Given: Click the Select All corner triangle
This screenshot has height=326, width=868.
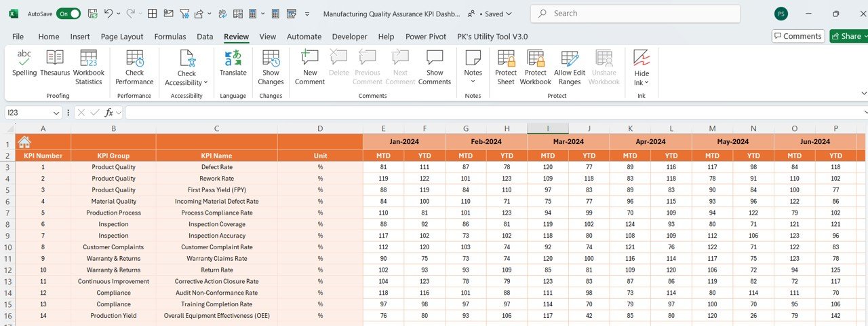Looking at the screenshot, I should (10, 128).
